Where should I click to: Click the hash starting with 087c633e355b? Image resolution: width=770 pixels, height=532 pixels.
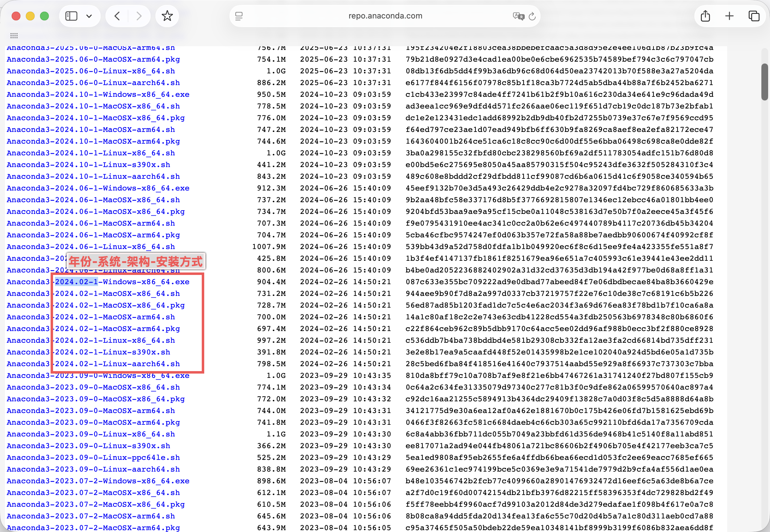pos(560,282)
